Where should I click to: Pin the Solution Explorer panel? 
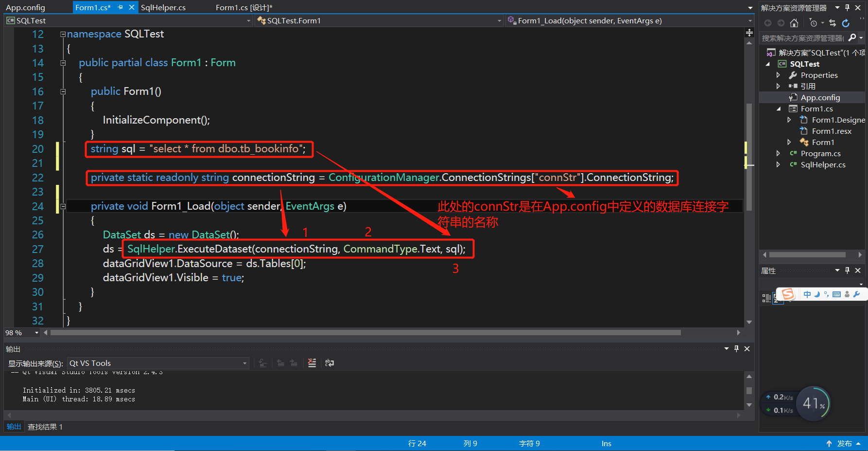pyautogui.click(x=848, y=8)
